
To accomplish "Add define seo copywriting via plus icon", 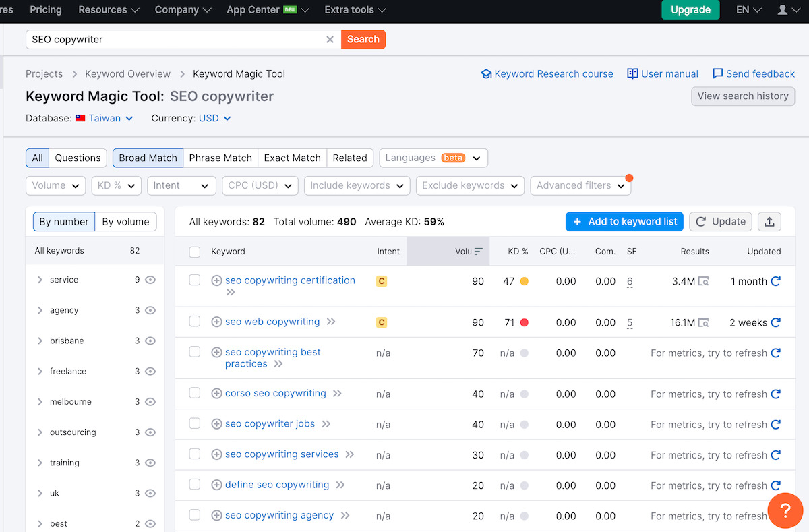I will 216,485.
